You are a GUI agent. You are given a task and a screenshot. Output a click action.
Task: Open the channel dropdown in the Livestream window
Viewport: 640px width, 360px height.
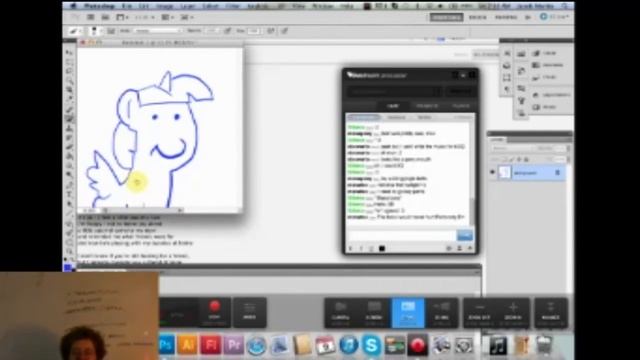point(394,91)
